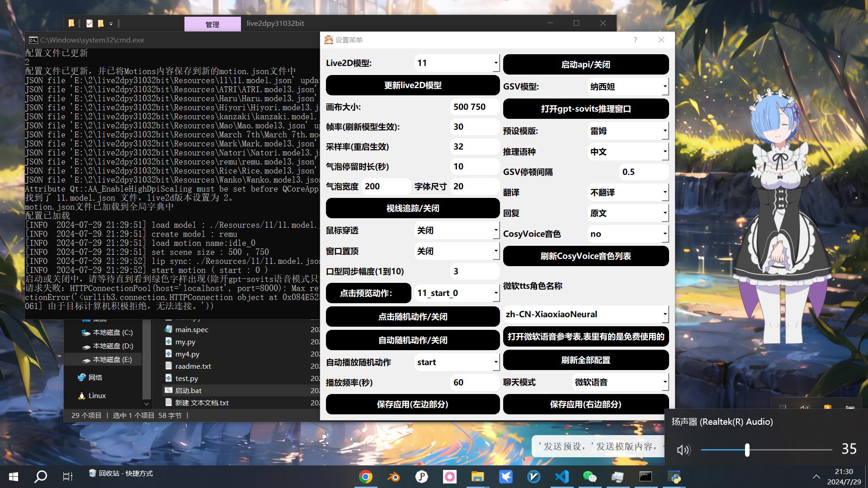The height and width of the screenshot is (488, 868).
Task: Select 管理 tab in Explorer window
Action: coord(212,24)
